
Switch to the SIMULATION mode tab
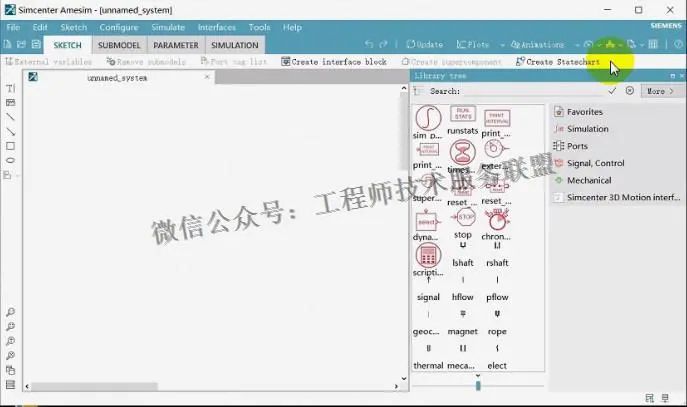pyautogui.click(x=235, y=45)
